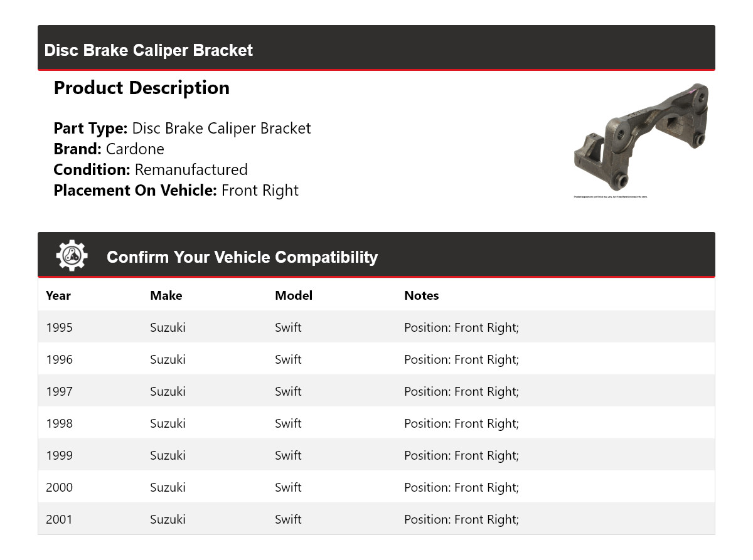Click the 2001 year cell
This screenshot has height=560, width=753.
pos(60,519)
